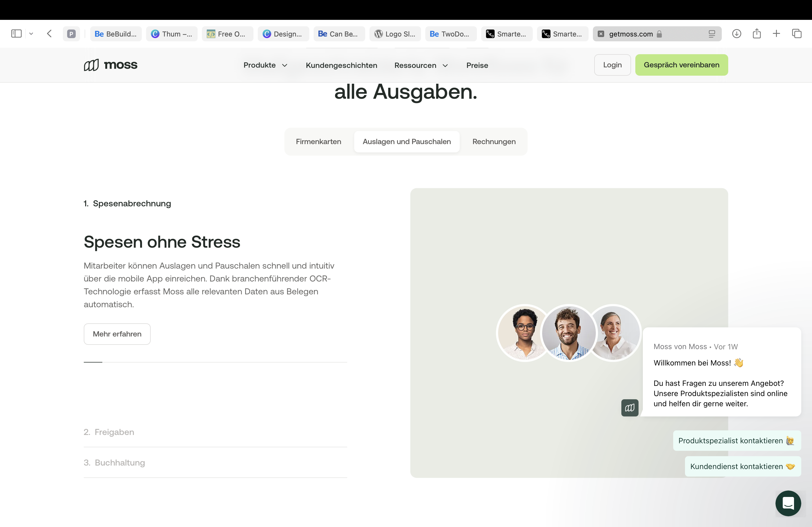The height and width of the screenshot is (527, 812).
Task: Expand the 3. Buchhaltung section
Action: tap(215, 463)
